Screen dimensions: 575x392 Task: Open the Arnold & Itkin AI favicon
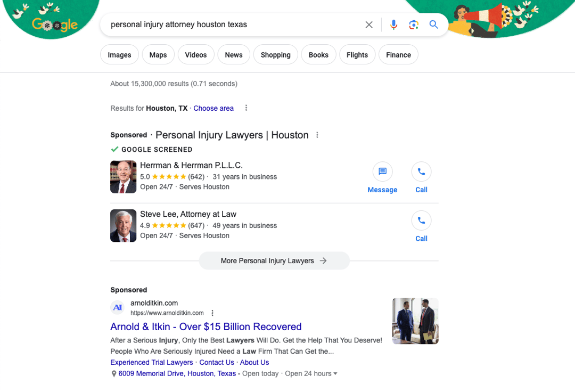coord(118,307)
